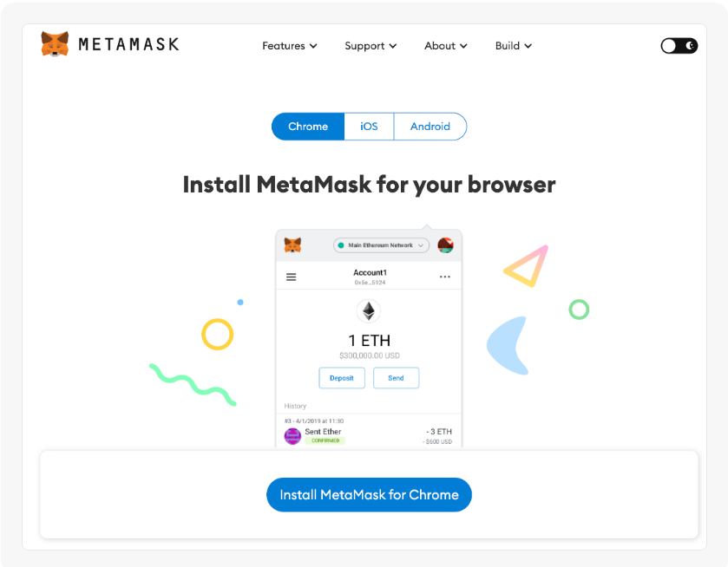Viewport: 728px width, 567px height.
Task: Click the - $600 USD amount
Action: [437, 441]
